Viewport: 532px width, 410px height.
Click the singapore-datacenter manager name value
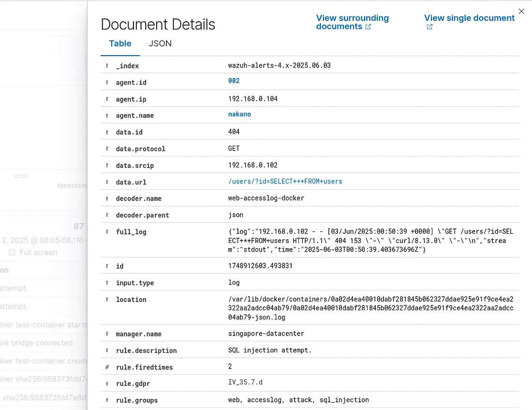[266, 334]
